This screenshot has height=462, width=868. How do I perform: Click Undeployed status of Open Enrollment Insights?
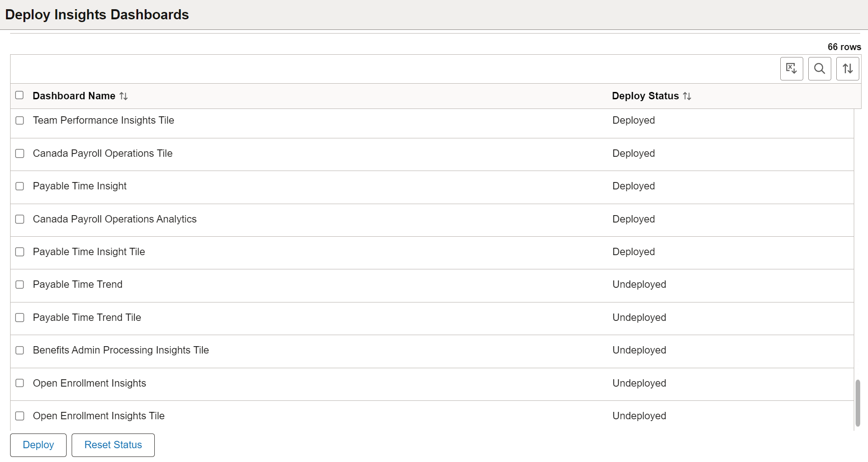[639, 383]
